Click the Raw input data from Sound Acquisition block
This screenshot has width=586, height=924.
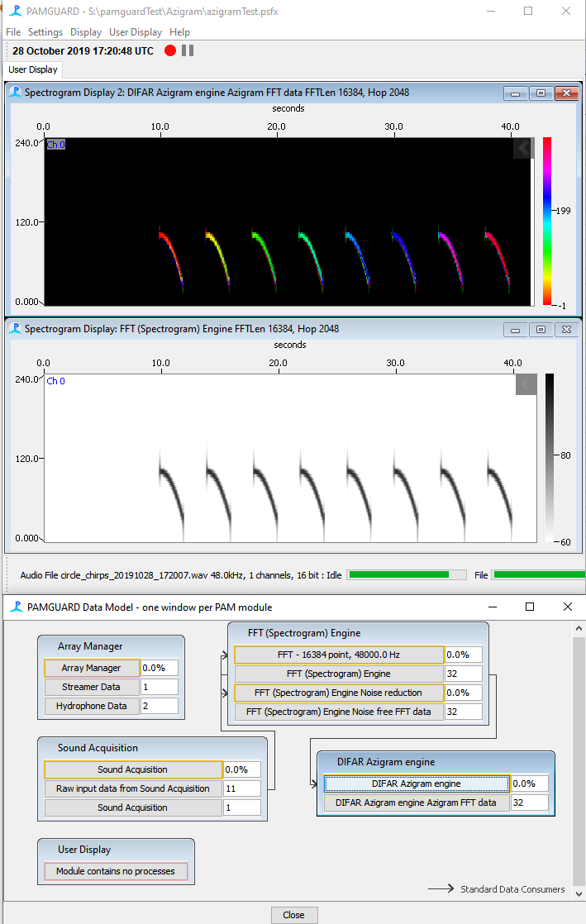133,788
